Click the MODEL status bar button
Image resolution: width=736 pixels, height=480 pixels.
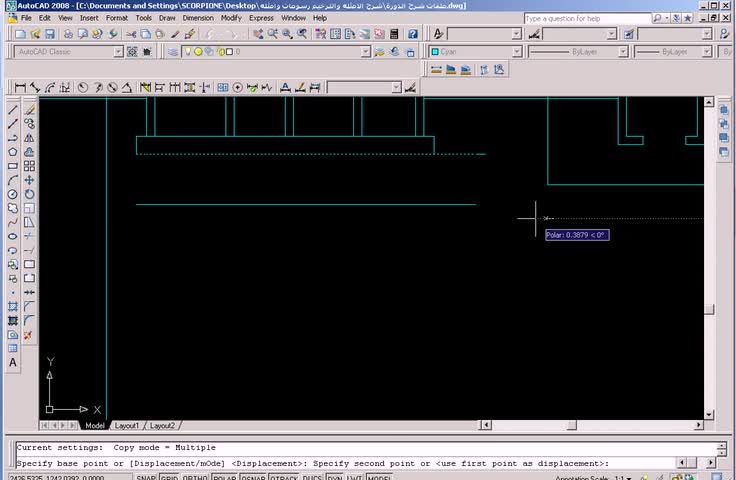click(380, 478)
